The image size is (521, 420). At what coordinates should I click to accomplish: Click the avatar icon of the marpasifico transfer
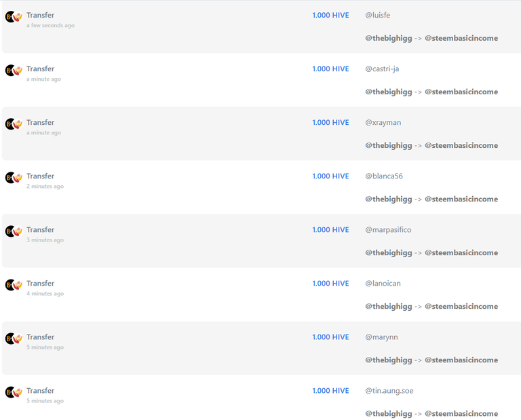[14, 231]
